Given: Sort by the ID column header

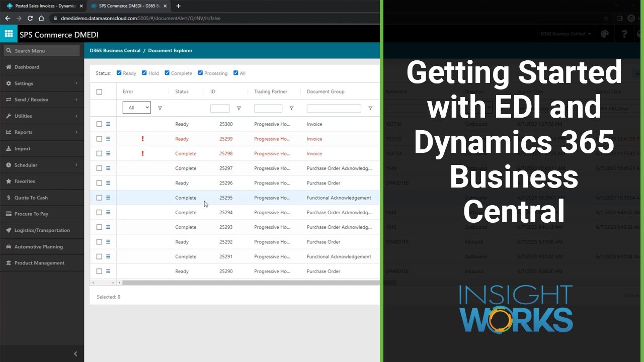Looking at the screenshot, I should [213, 92].
